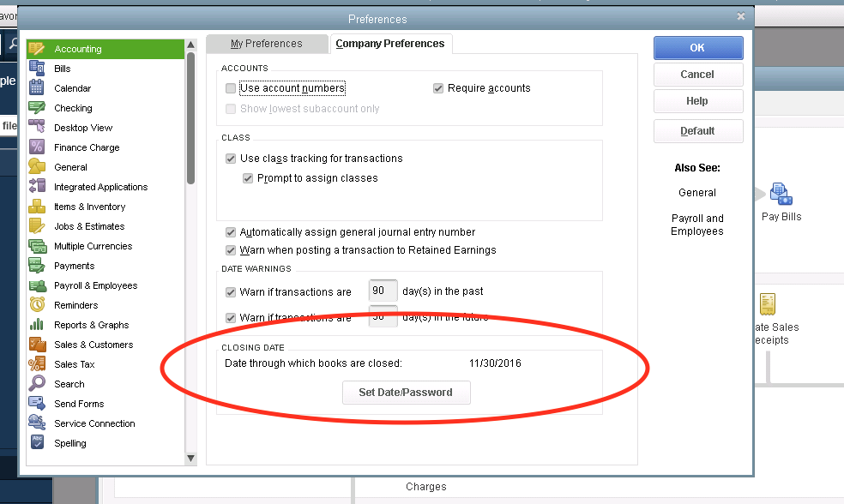The height and width of the screenshot is (504, 844).
Task: Open the Bills preferences icon
Action: tap(37, 69)
